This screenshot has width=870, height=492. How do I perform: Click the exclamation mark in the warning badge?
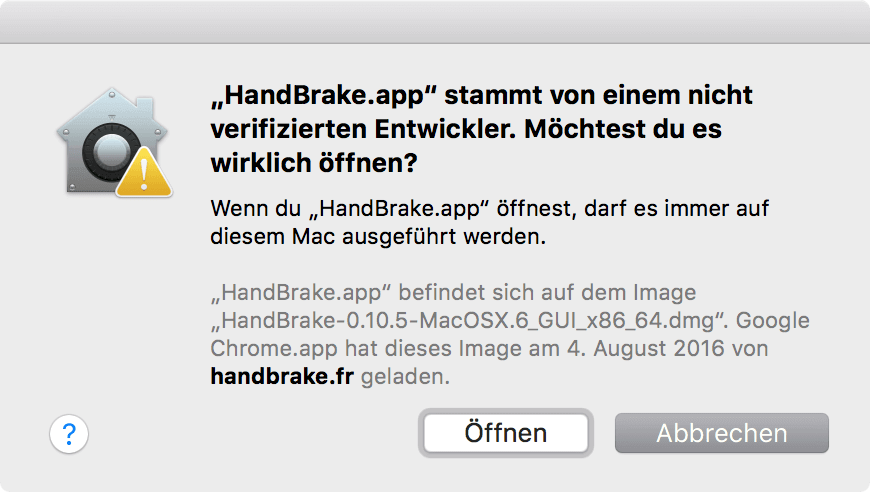pos(144,174)
